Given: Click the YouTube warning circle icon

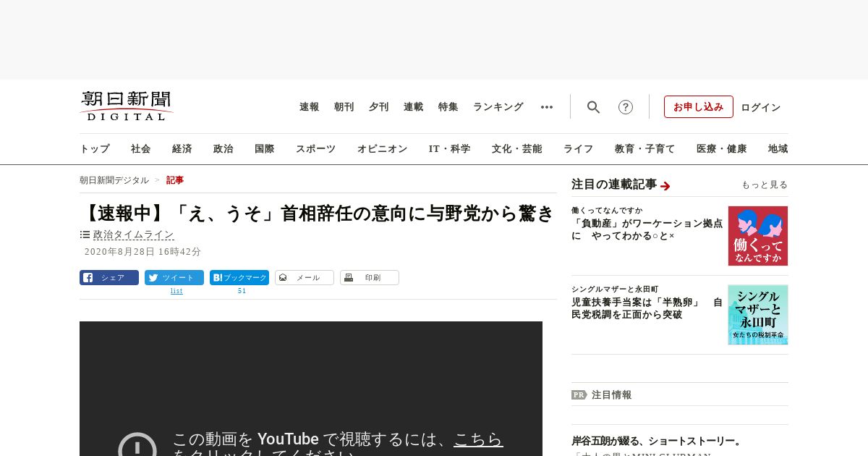Looking at the screenshot, I should (x=137, y=445).
